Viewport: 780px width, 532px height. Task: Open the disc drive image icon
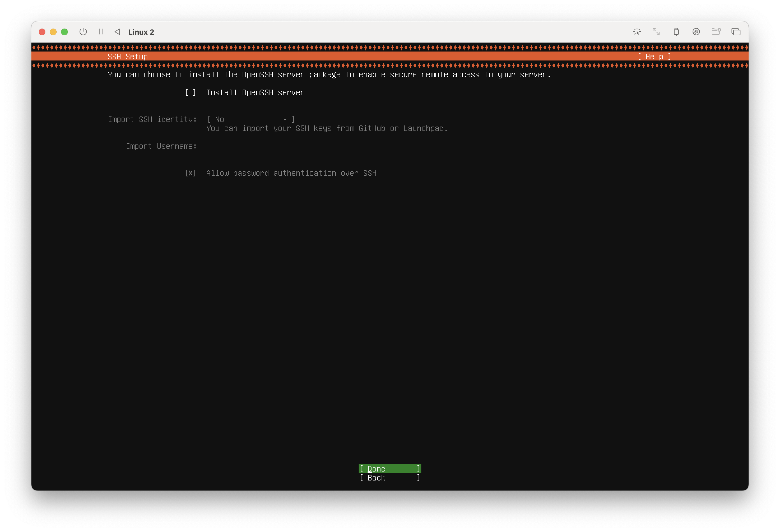(x=696, y=32)
